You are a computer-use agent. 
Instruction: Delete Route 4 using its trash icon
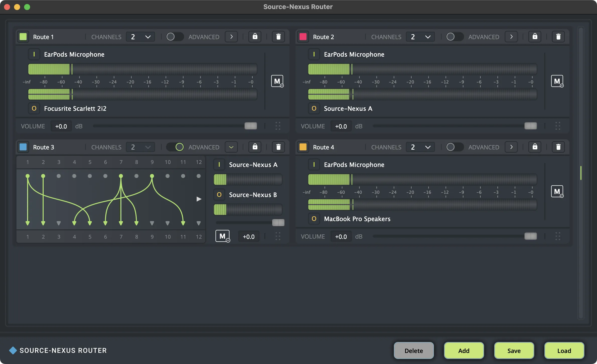coord(558,147)
